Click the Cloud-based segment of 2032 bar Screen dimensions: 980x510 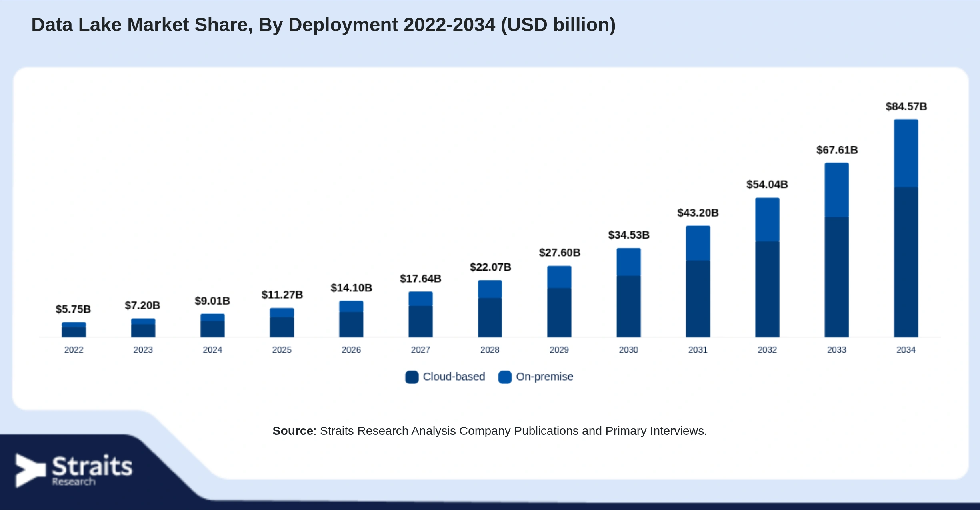tap(767, 289)
